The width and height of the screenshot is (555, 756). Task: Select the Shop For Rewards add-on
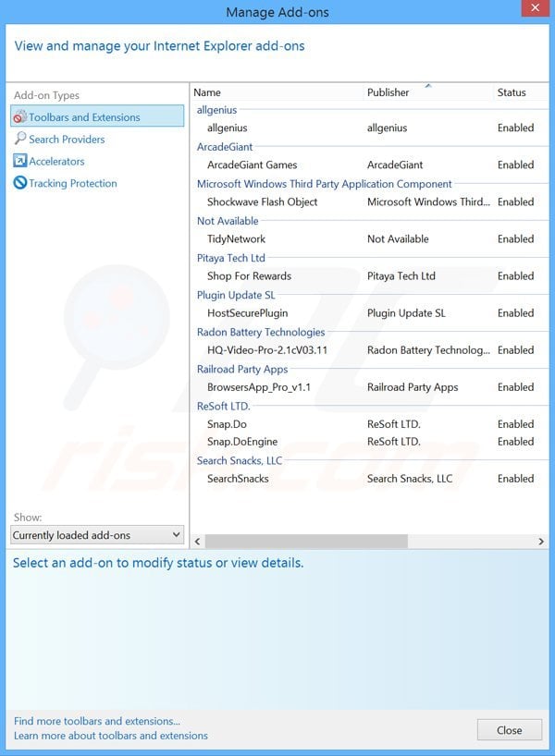(370, 276)
